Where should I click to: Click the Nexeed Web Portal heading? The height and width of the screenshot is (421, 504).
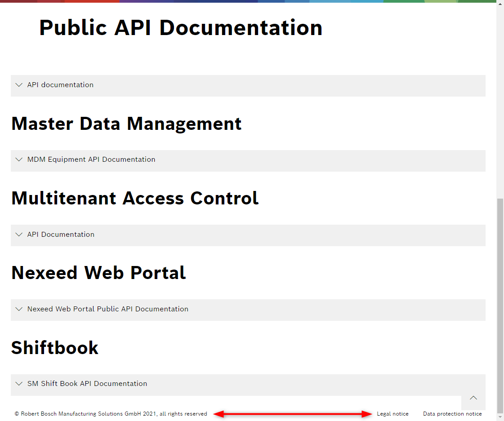click(98, 273)
